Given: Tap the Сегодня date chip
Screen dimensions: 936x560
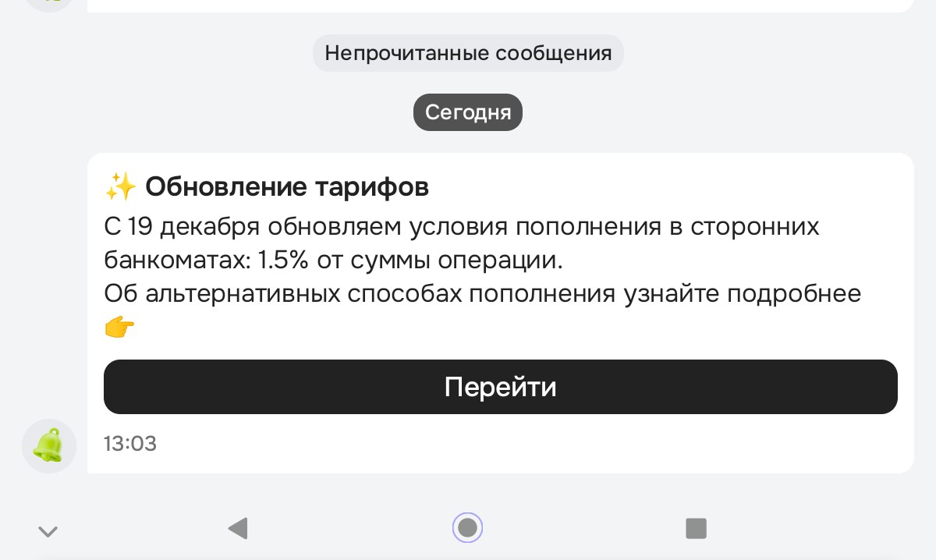Looking at the screenshot, I should [x=467, y=112].
